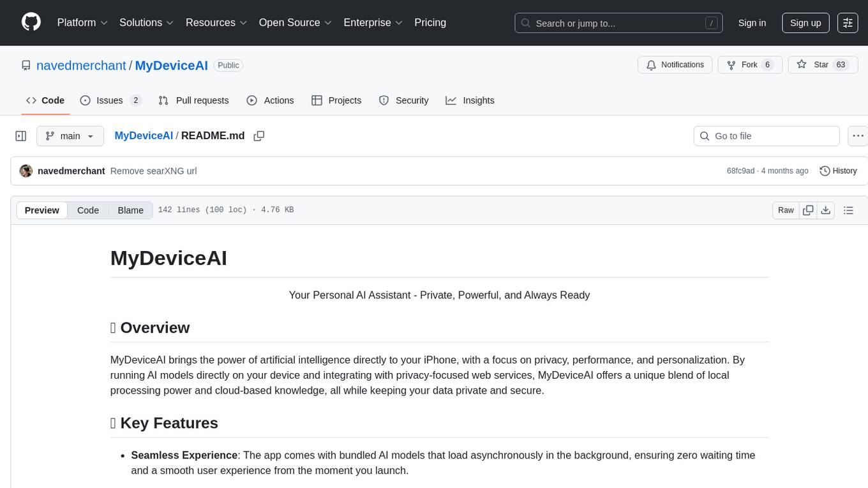Open the main branch selector dropdown
The height and width of the screenshot is (488, 868).
pos(70,136)
